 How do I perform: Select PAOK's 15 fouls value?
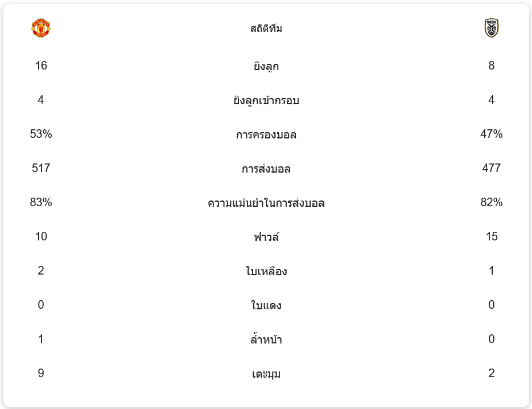coord(491,236)
